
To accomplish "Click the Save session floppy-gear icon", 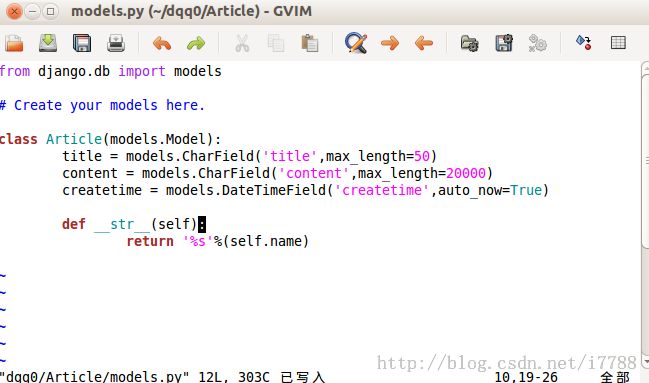I will 504,43.
